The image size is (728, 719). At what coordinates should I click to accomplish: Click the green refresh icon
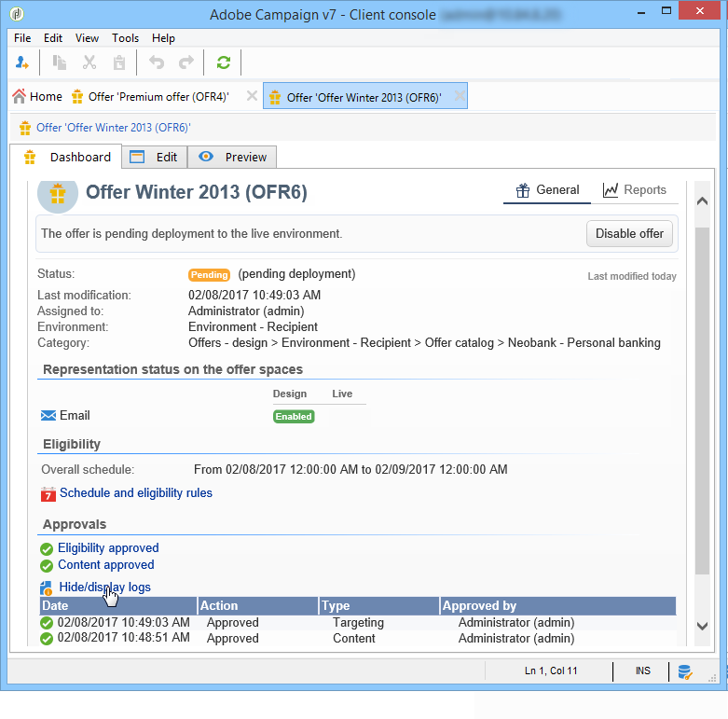[x=224, y=62]
